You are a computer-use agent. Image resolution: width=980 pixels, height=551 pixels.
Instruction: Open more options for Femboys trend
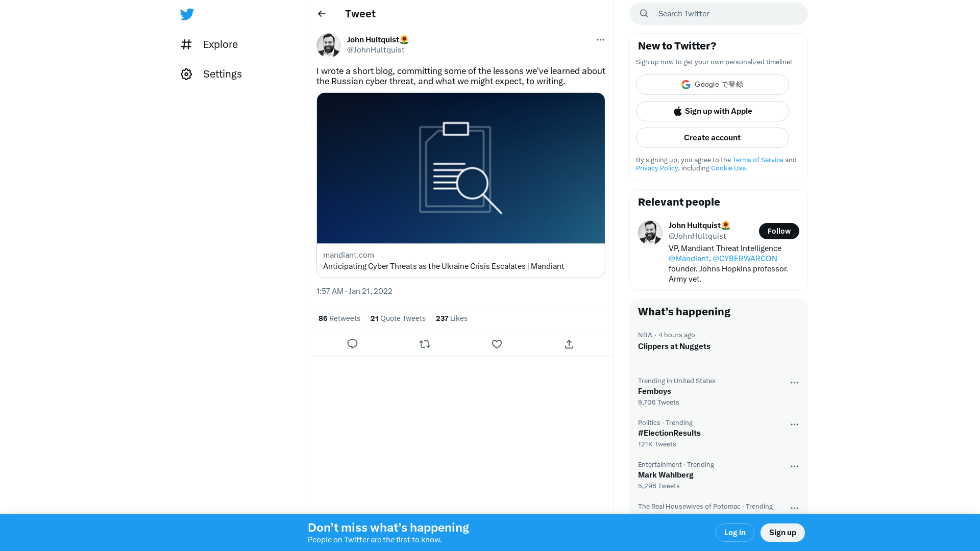click(794, 383)
